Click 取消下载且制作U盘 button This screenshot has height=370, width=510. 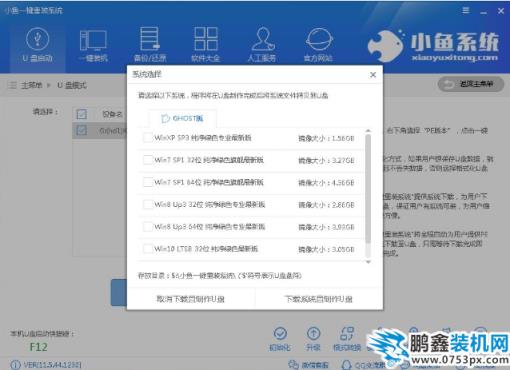[191, 299]
